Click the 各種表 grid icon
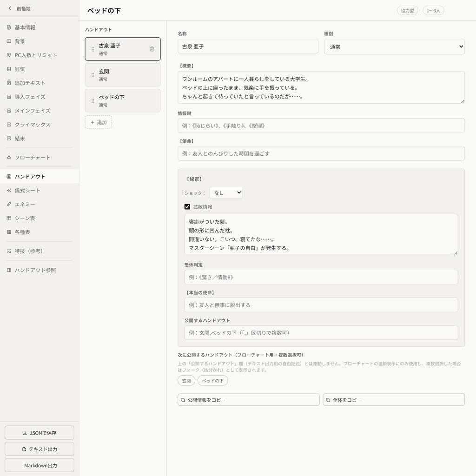The image size is (476, 476). pos(9,232)
